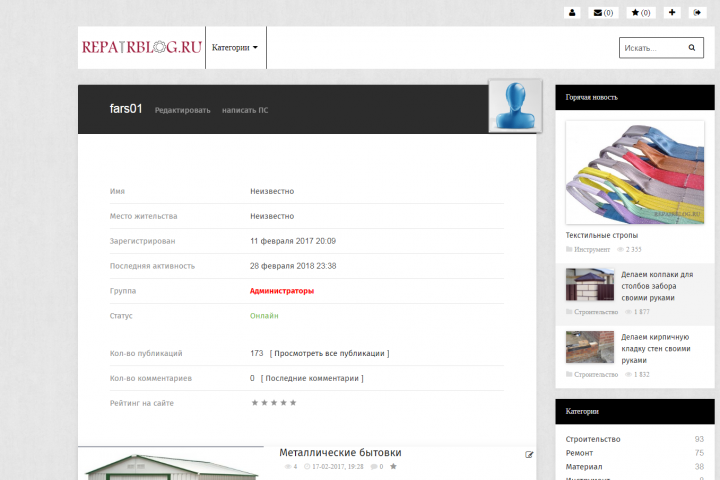Open messages envelope icon showing (0)
The image size is (720, 480).
[x=603, y=12]
